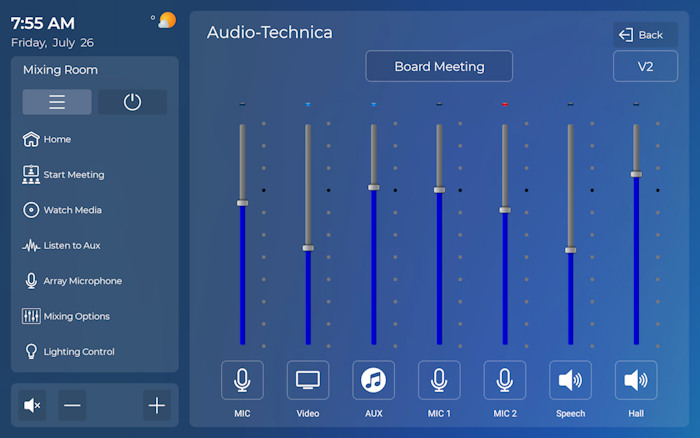Click the blue indicator above Video fader
The image size is (700, 438).
click(308, 104)
